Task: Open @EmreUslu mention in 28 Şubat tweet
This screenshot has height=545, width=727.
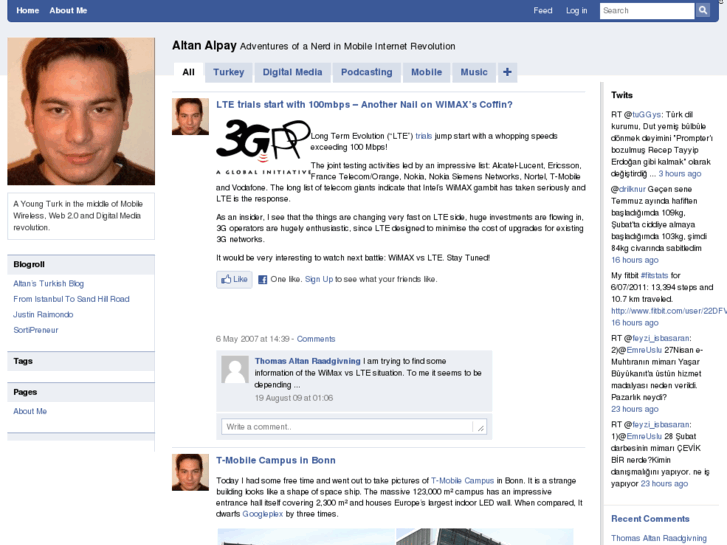Action: coord(644,436)
